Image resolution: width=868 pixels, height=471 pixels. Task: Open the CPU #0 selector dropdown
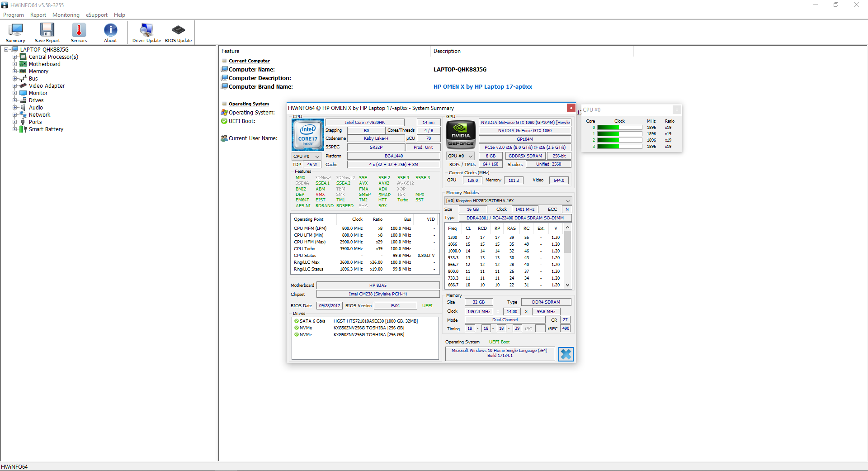click(x=307, y=156)
